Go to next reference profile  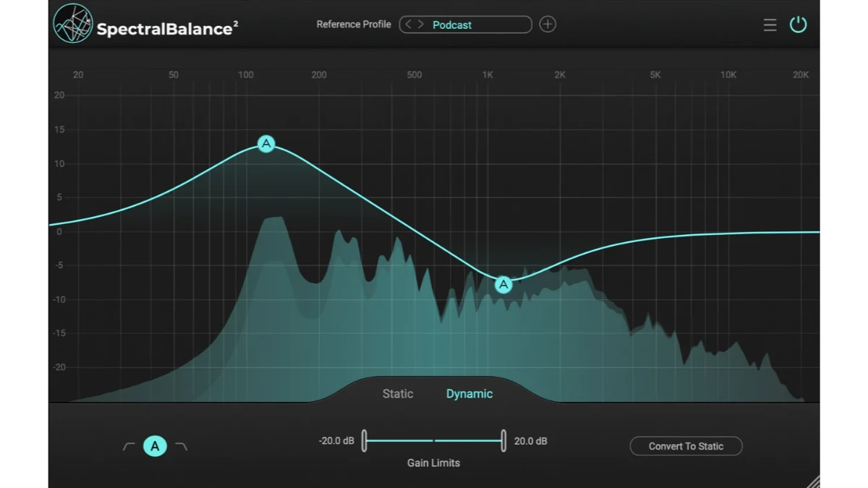tap(420, 25)
